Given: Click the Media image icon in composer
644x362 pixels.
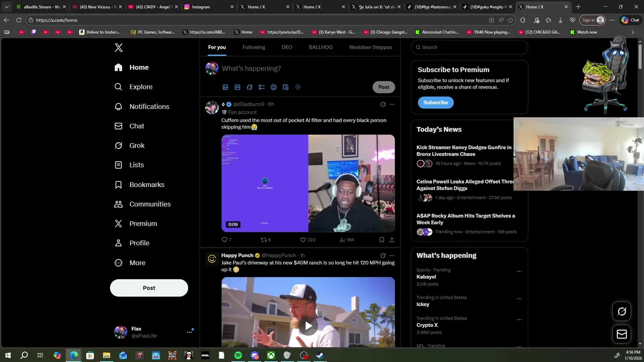Looking at the screenshot, I should tap(225, 87).
